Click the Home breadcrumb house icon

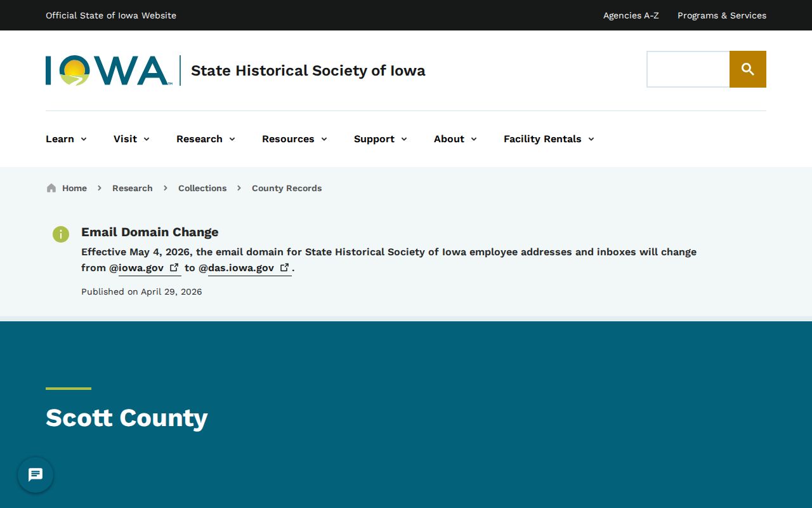click(51, 188)
